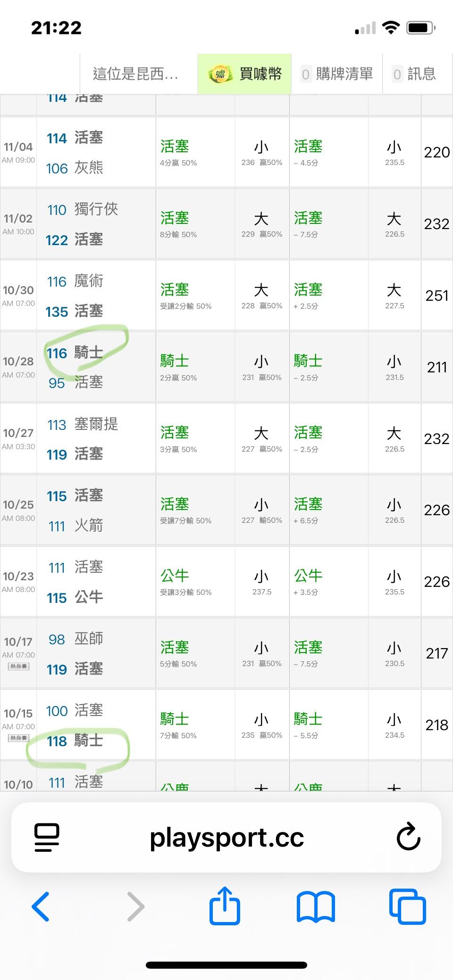Tap the Safari forward arrow
453x980 pixels.
pos(136,906)
